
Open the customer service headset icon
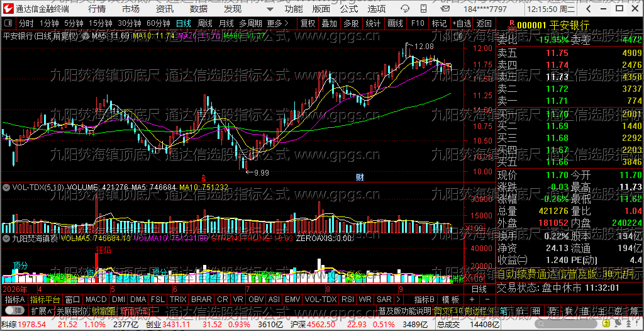click(x=406, y=9)
